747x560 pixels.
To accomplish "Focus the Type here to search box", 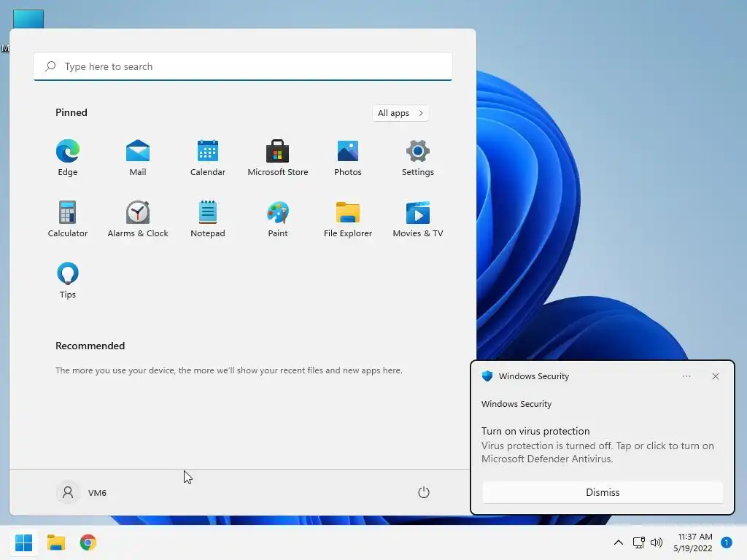I will tap(243, 66).
